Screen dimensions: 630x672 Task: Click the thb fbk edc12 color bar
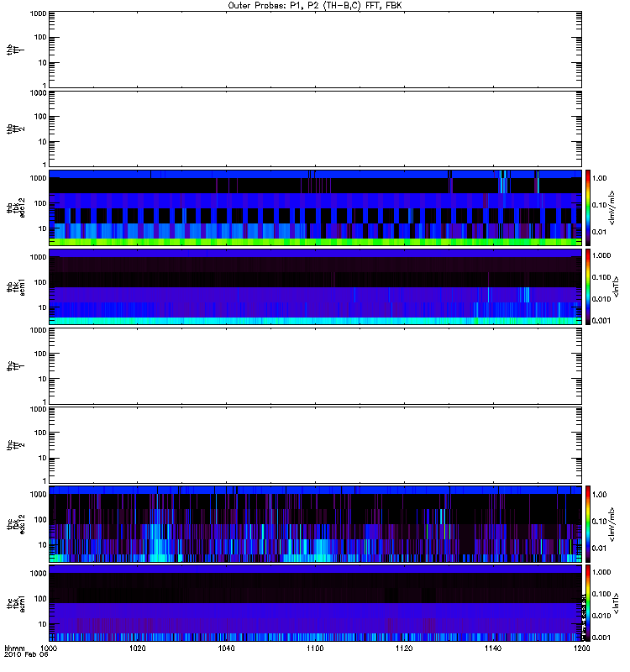588,207
